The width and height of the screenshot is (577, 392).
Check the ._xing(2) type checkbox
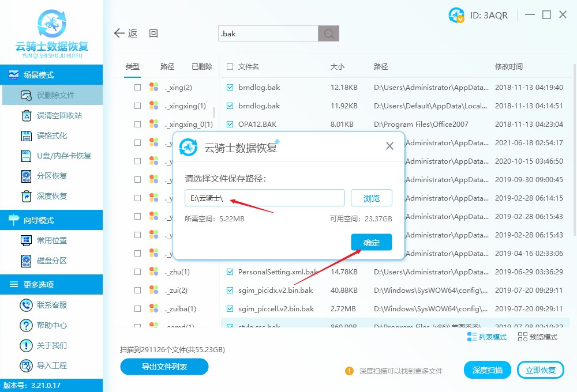click(x=138, y=88)
